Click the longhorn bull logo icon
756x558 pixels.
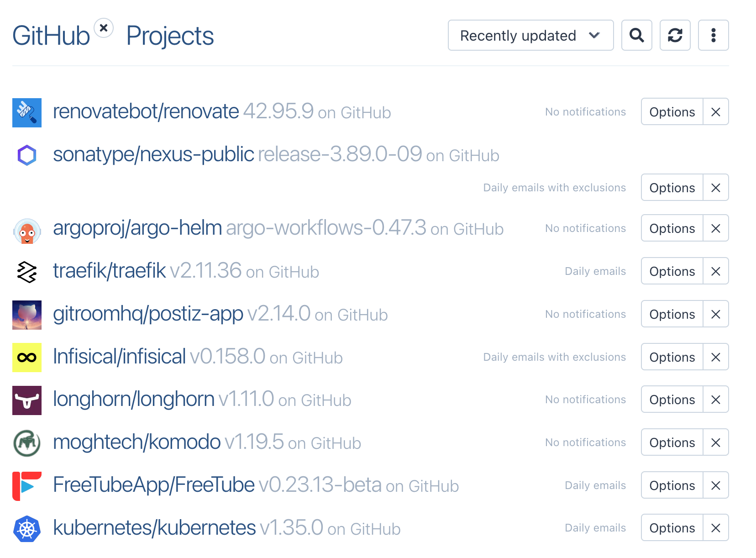[x=27, y=400]
